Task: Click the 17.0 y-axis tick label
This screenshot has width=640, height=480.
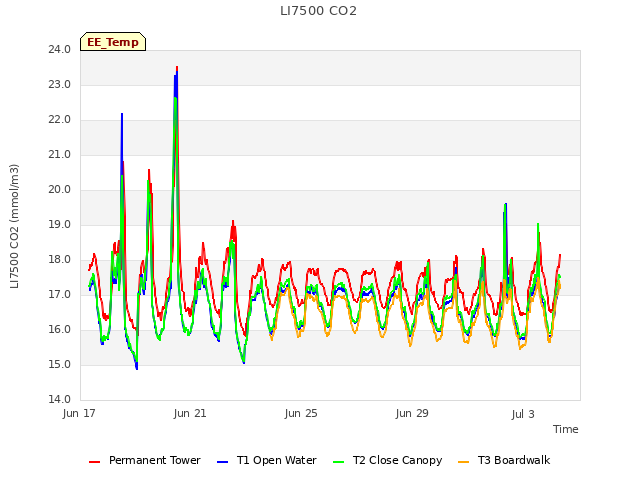Action: [x=60, y=295]
